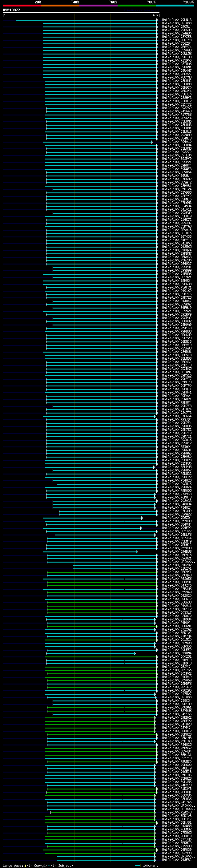The width and height of the screenshot is (197, 868).
Task: Select hit UniRef100_B9HU36
Action: (177, 426)
